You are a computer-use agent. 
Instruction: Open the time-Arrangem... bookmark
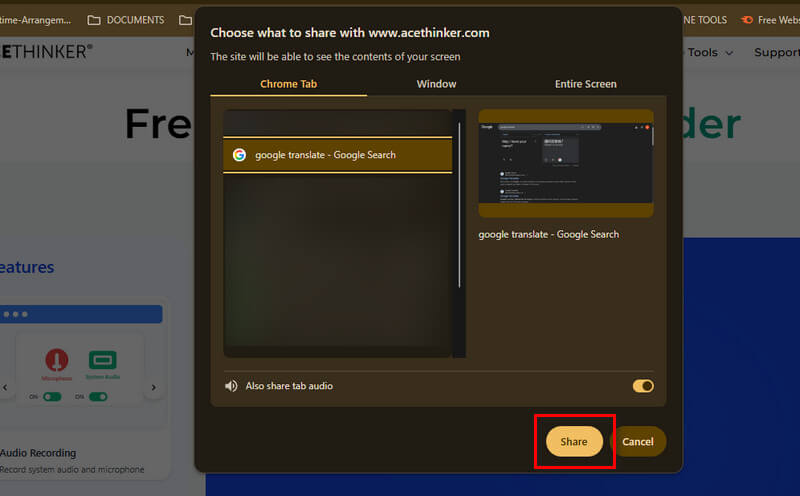[x=36, y=20]
